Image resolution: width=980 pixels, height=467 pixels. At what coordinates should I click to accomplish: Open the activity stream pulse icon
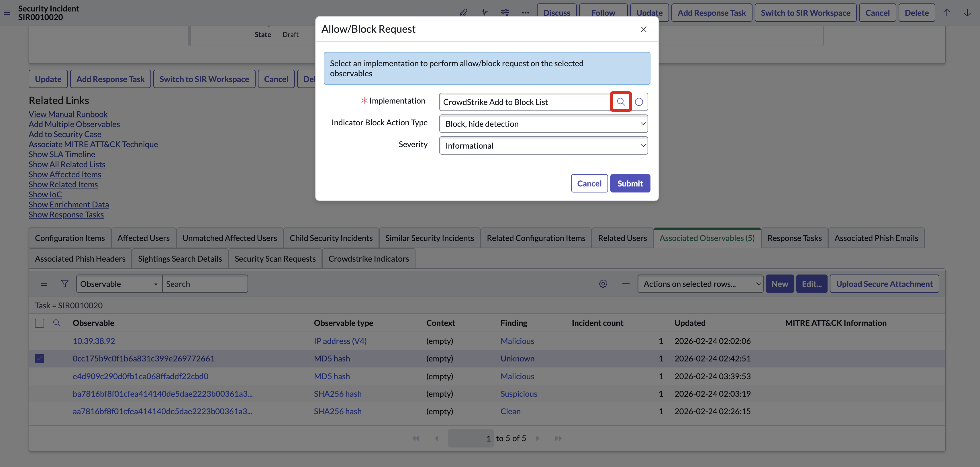click(x=484, y=13)
